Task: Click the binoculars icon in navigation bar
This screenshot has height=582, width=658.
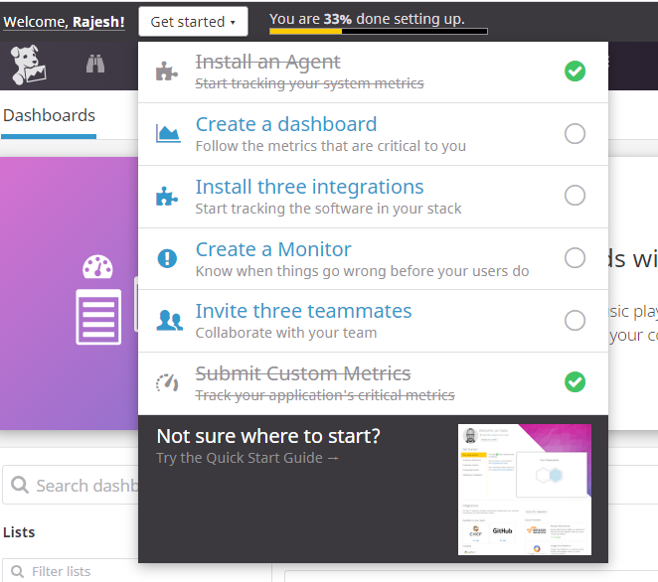Action: tap(95, 66)
